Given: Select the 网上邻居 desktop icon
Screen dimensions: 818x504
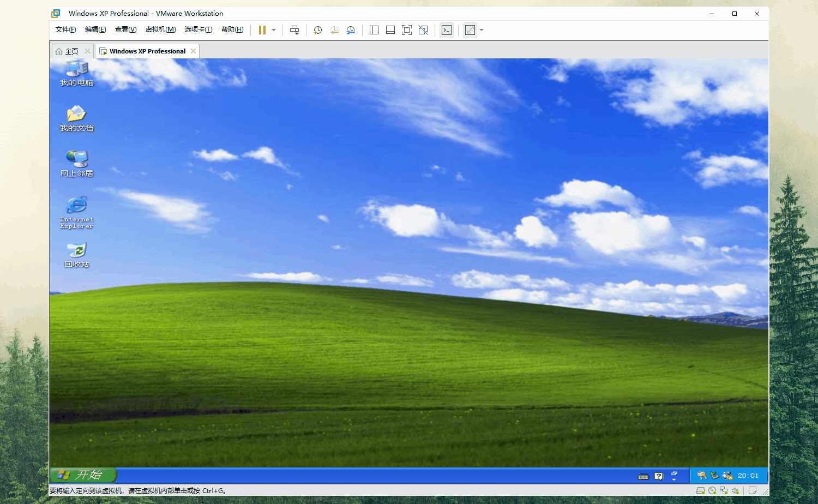Looking at the screenshot, I should click(77, 164).
